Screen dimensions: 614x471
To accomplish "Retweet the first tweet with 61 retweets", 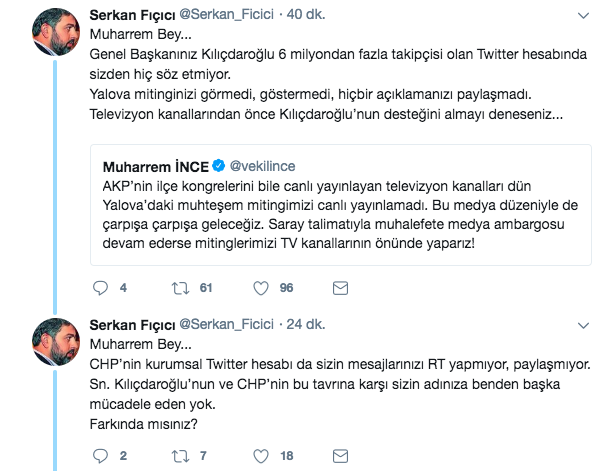I will [182, 287].
